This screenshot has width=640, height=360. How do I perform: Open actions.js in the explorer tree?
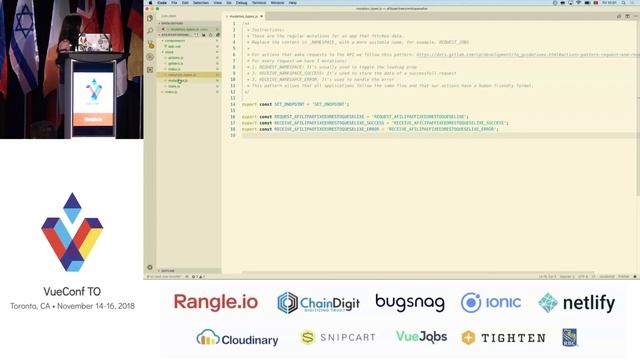point(189,58)
